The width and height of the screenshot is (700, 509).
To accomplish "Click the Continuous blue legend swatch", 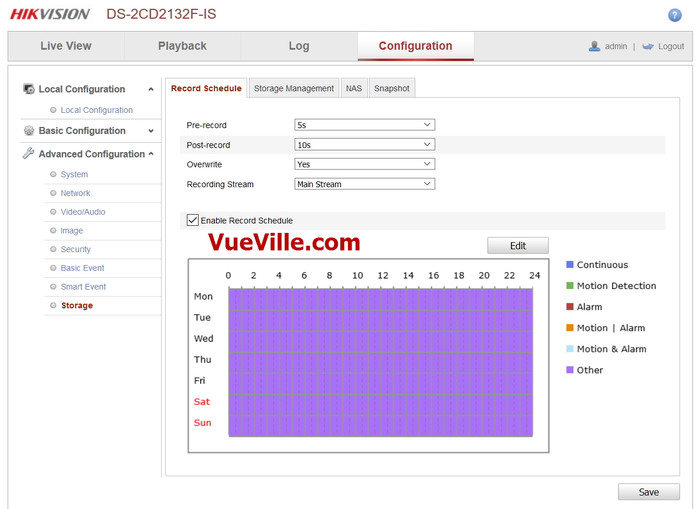I will pos(570,265).
